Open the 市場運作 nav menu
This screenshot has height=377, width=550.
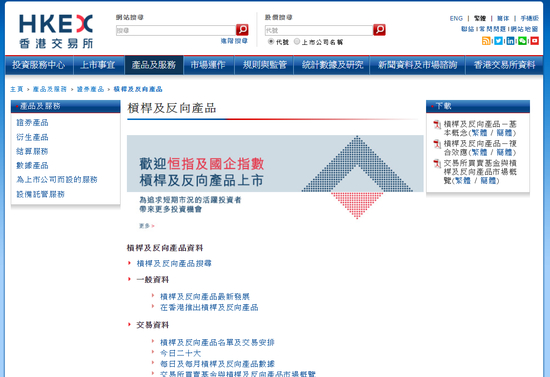tap(208, 65)
